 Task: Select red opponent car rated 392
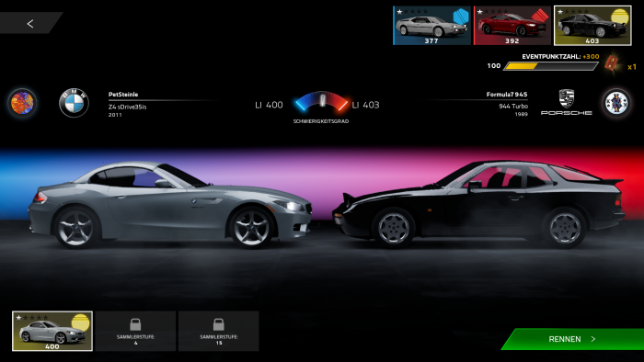(512, 26)
